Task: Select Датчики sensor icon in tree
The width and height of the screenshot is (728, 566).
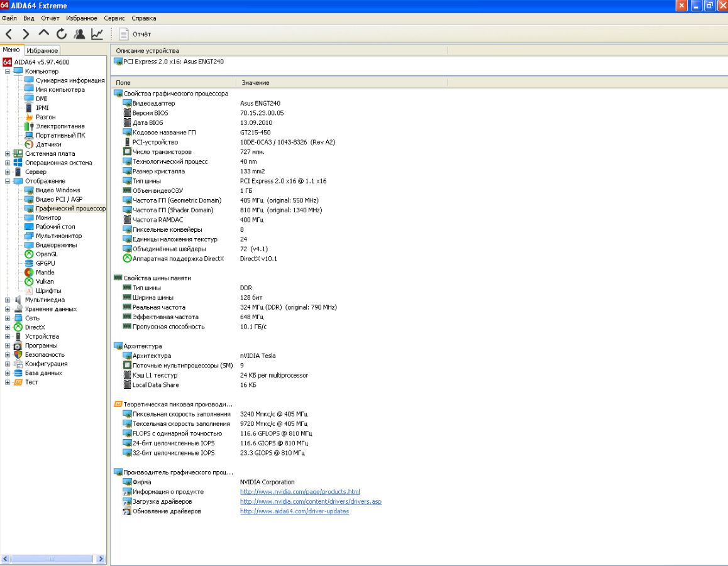Action: [29, 144]
